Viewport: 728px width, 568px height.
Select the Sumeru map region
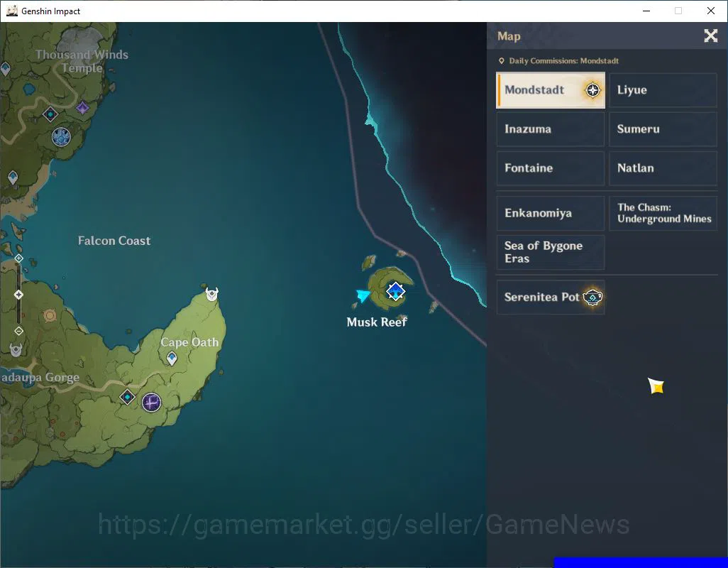pyautogui.click(x=663, y=129)
